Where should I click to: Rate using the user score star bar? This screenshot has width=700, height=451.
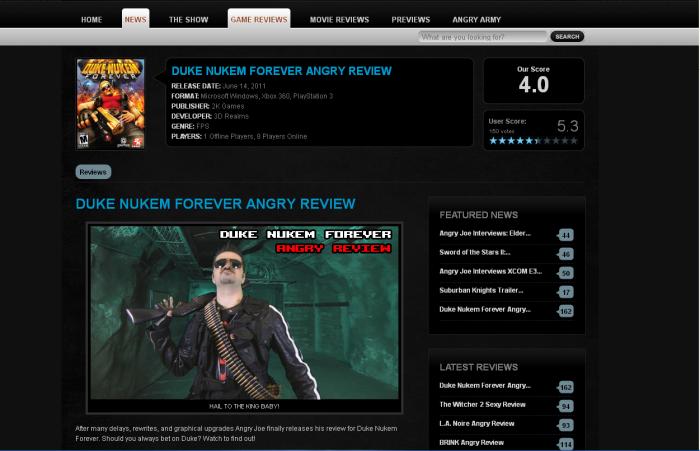point(533,141)
